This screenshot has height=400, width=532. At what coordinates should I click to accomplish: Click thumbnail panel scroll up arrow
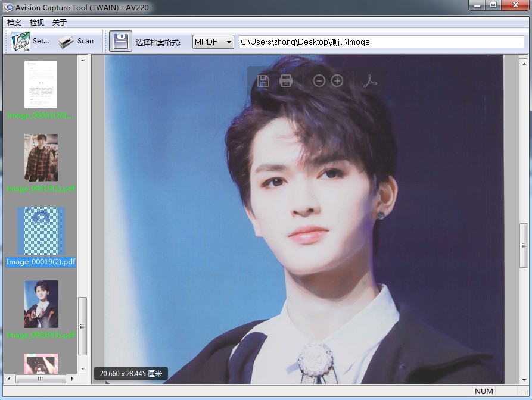83,60
